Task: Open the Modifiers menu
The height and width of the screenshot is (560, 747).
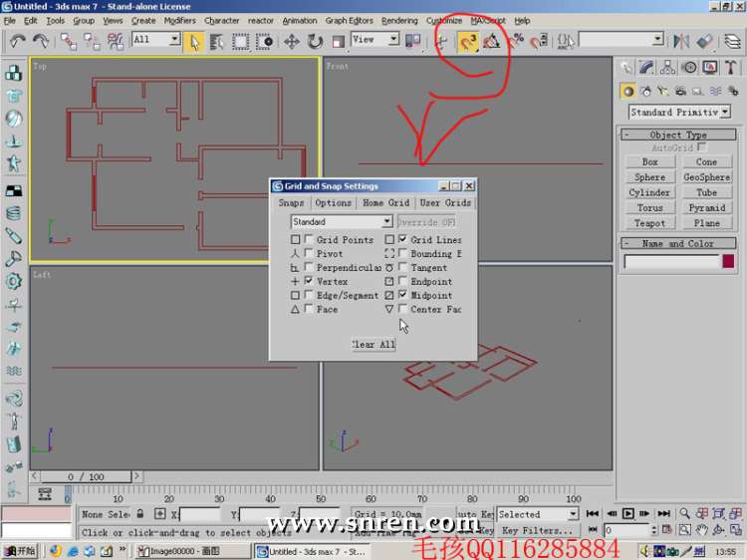Action: click(x=179, y=21)
